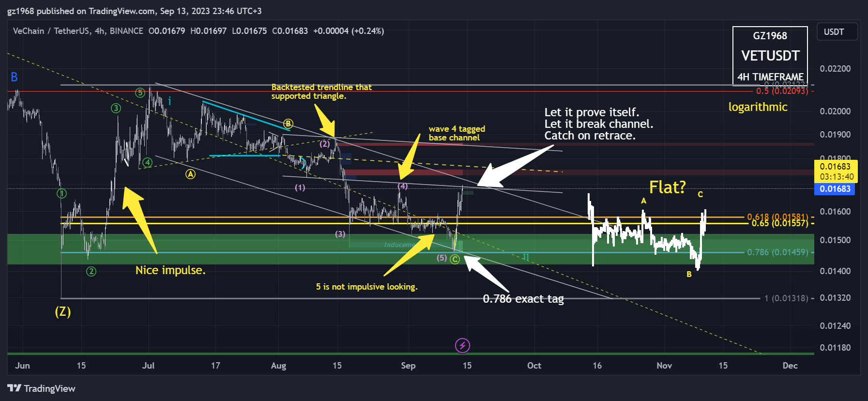Viewport: 868px width, 401px height.
Task: Select the blue B label at top left
Action: (x=14, y=77)
